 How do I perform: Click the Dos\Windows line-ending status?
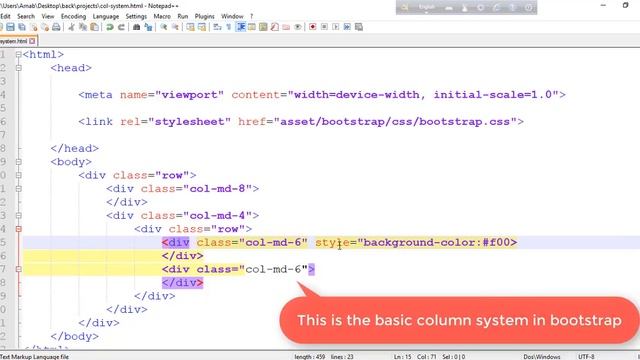[x=542, y=357]
